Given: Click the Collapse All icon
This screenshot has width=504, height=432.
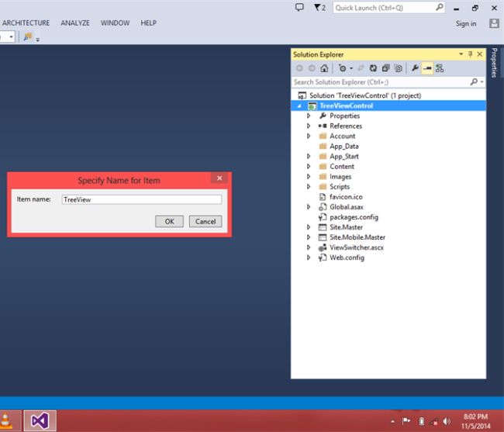Looking at the screenshot, I should pyautogui.click(x=385, y=68).
